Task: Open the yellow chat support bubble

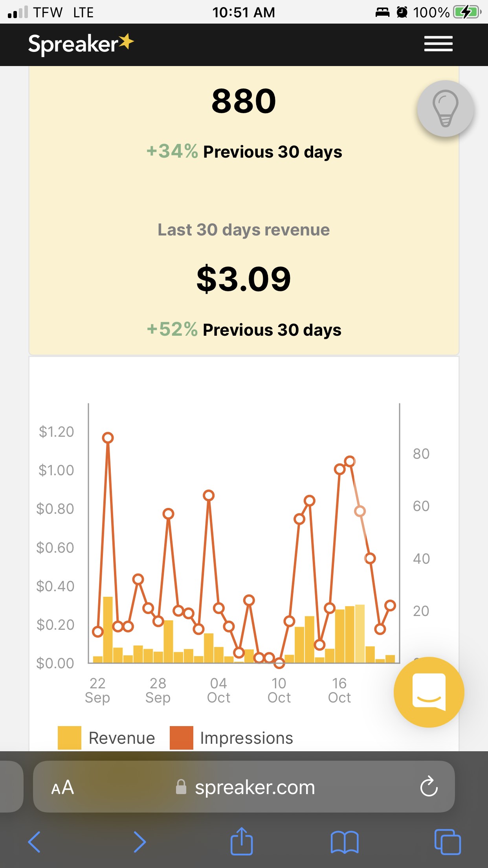Action: coord(429,692)
